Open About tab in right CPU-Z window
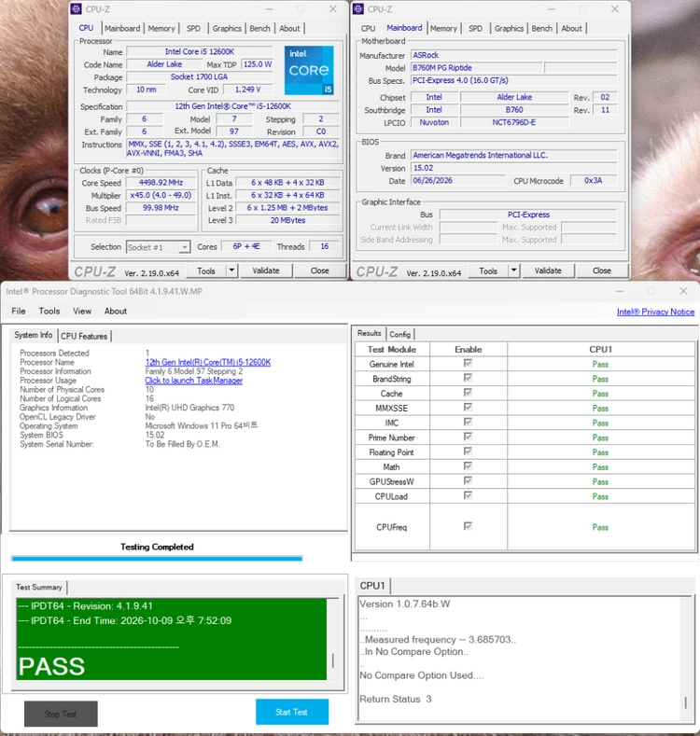Viewport: 700px width, 736px height. click(x=571, y=28)
